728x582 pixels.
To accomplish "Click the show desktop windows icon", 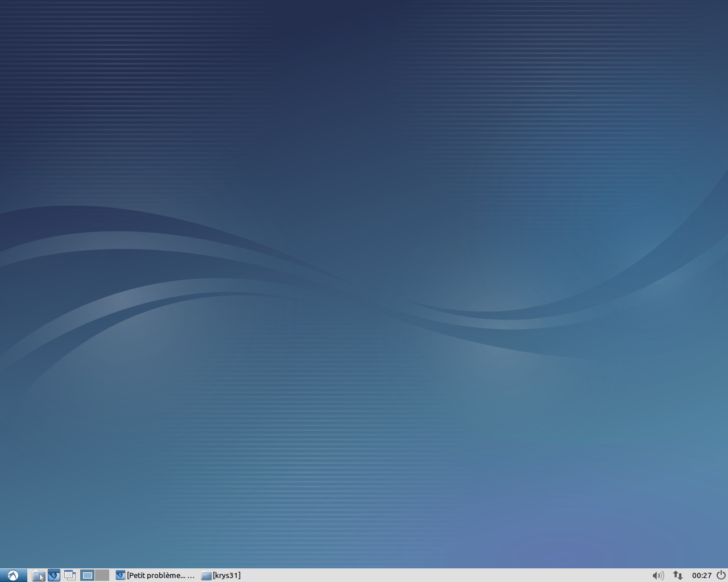I will click(x=70, y=575).
